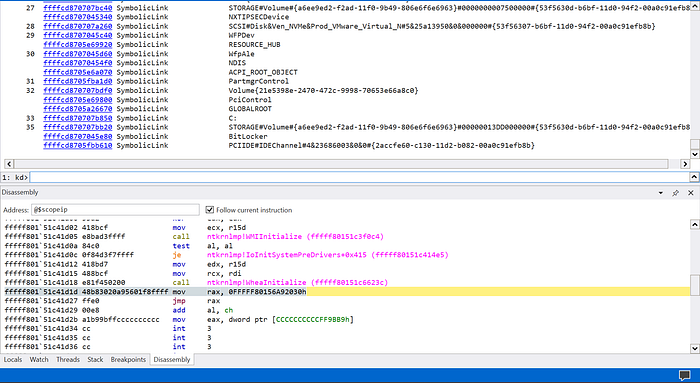Open address link for the NXTIPSECDevice symbolic link

[x=78, y=17]
